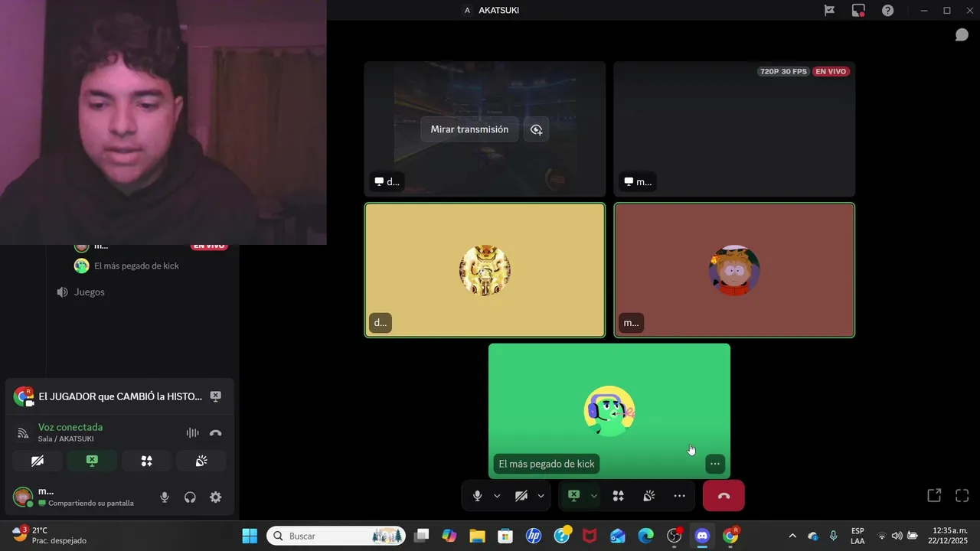Open the Help question mark icon
This screenshot has width=980, height=551.
coord(887,11)
